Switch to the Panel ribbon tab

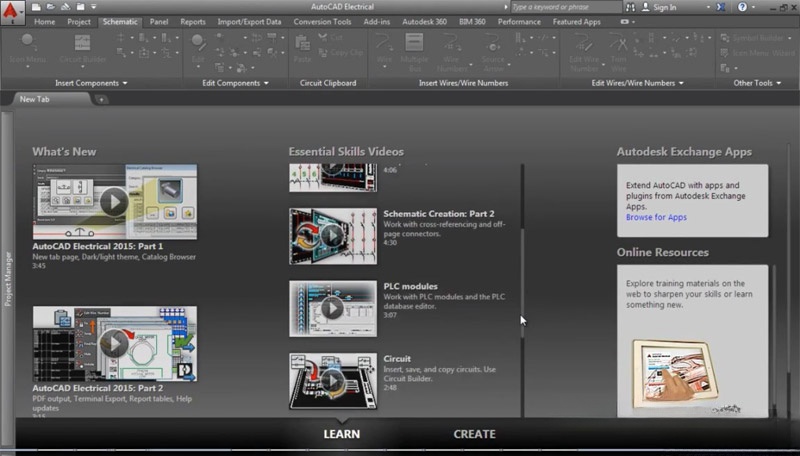159,22
